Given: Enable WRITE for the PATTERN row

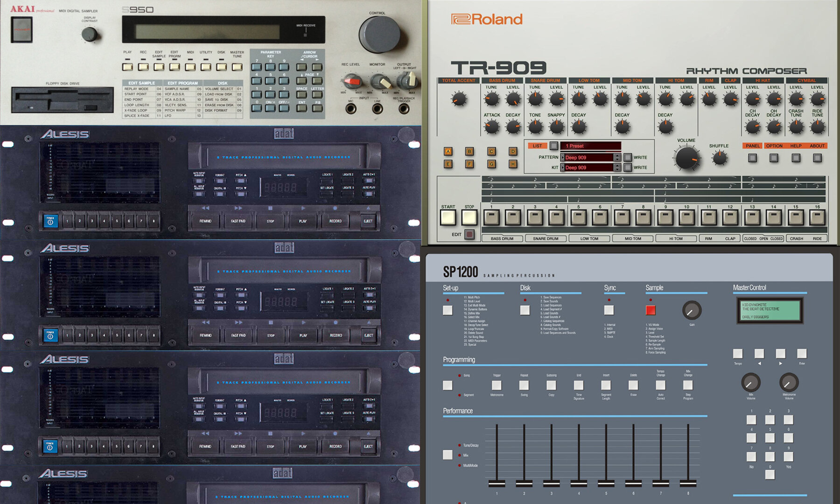Looking at the screenshot, I should (x=628, y=157).
